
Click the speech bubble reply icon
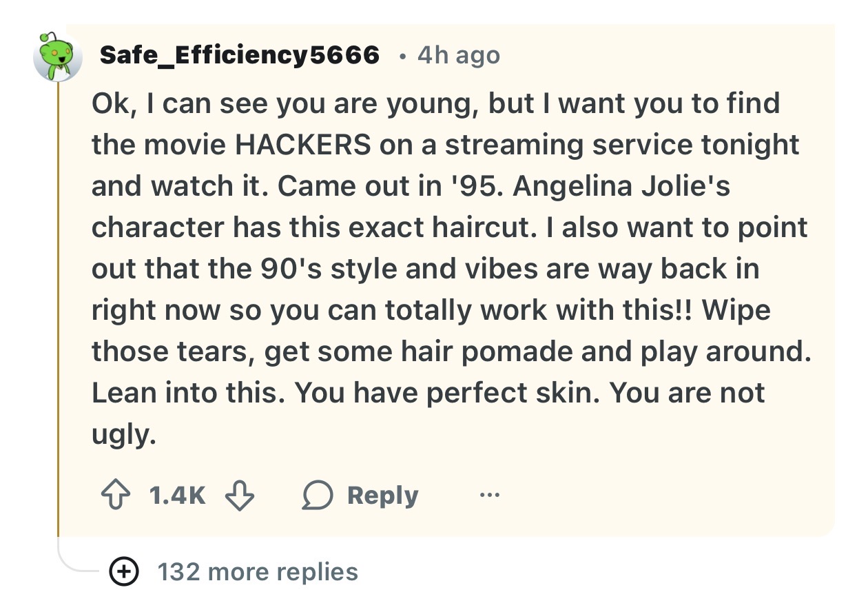click(x=316, y=496)
